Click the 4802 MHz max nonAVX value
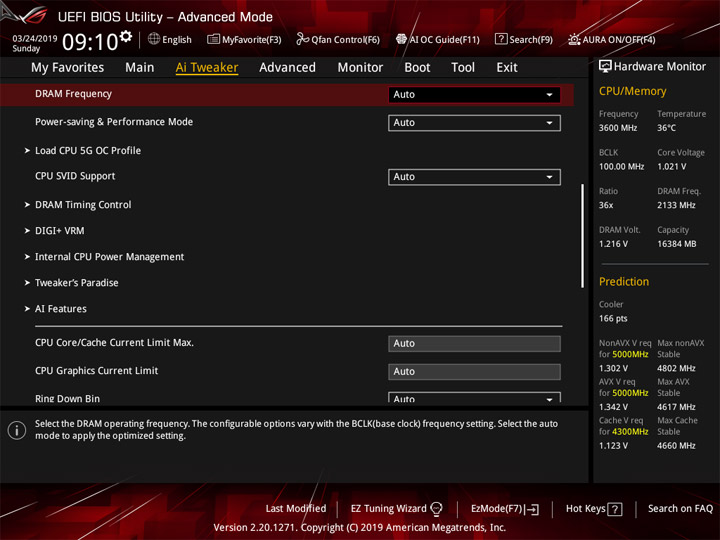This screenshot has width=720, height=540. coord(676,368)
